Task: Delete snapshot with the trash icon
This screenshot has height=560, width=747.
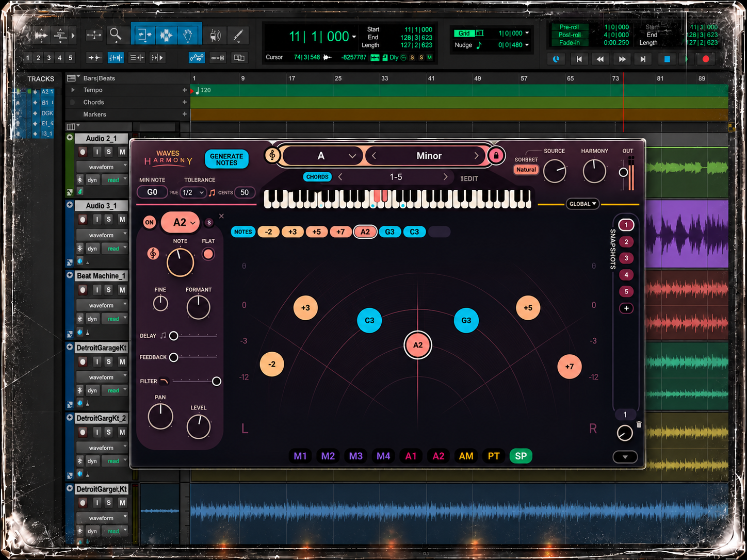Action: tap(639, 424)
